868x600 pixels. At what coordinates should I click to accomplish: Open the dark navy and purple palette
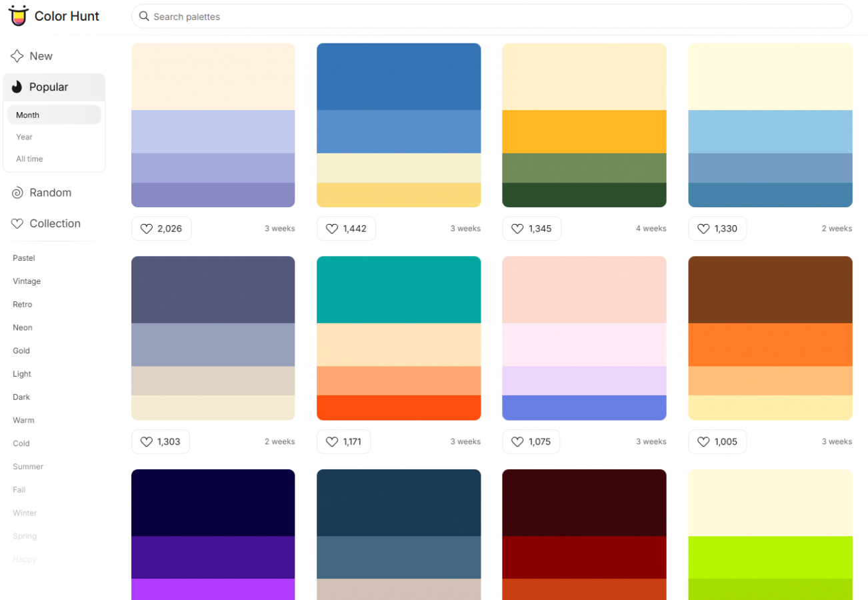point(213,535)
